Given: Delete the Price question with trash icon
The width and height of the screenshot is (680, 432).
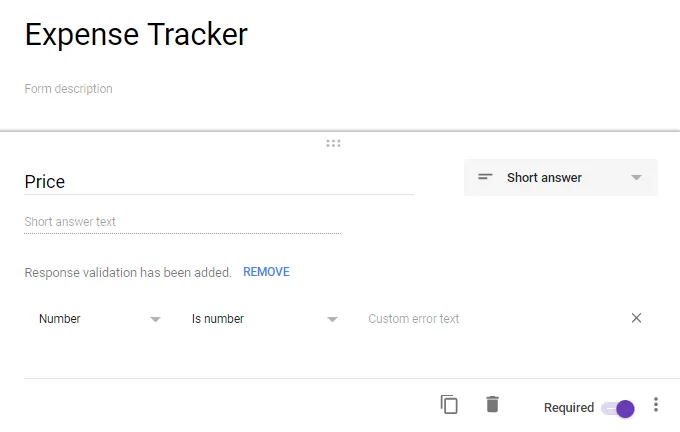Looking at the screenshot, I should pyautogui.click(x=492, y=405).
